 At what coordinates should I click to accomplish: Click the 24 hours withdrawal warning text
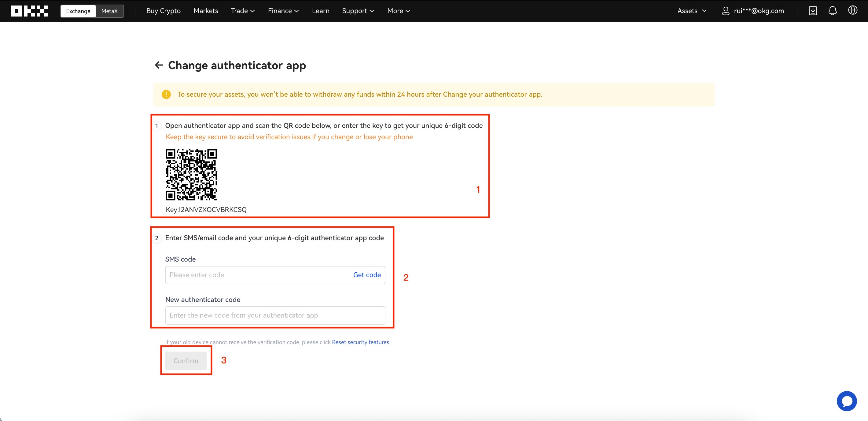point(360,95)
